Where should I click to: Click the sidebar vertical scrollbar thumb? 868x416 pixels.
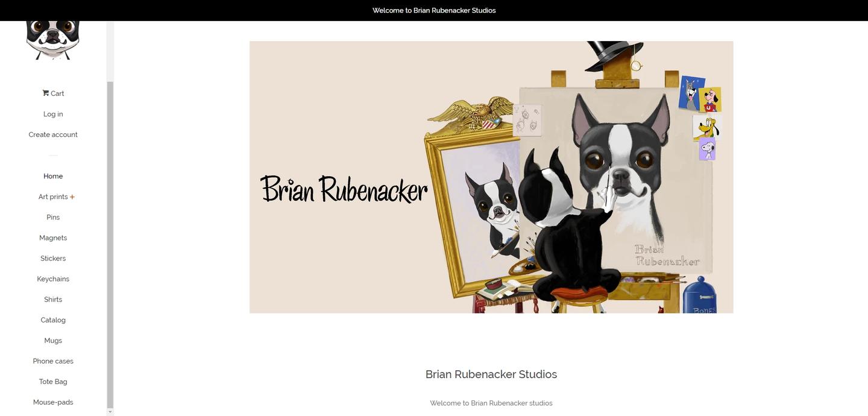coord(110,244)
